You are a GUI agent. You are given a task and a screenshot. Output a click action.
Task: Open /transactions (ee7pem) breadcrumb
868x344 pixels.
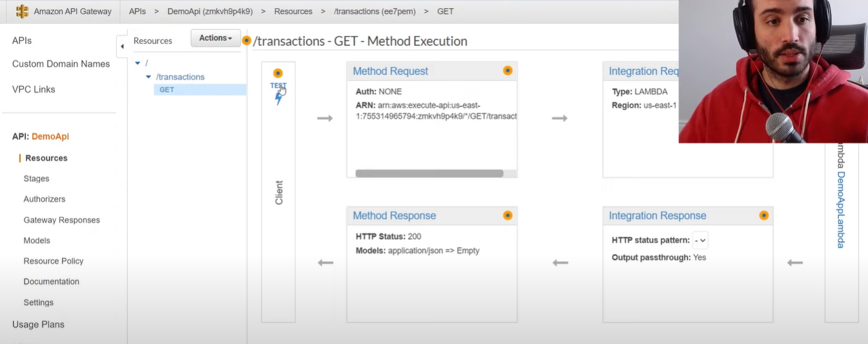coord(375,12)
